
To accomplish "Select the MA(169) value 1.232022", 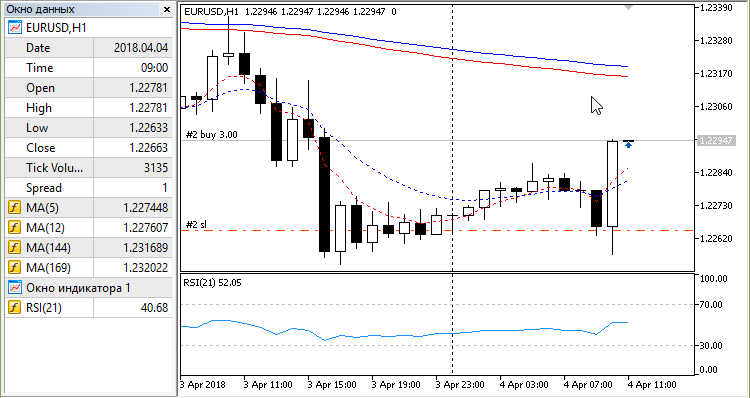I will (145, 267).
